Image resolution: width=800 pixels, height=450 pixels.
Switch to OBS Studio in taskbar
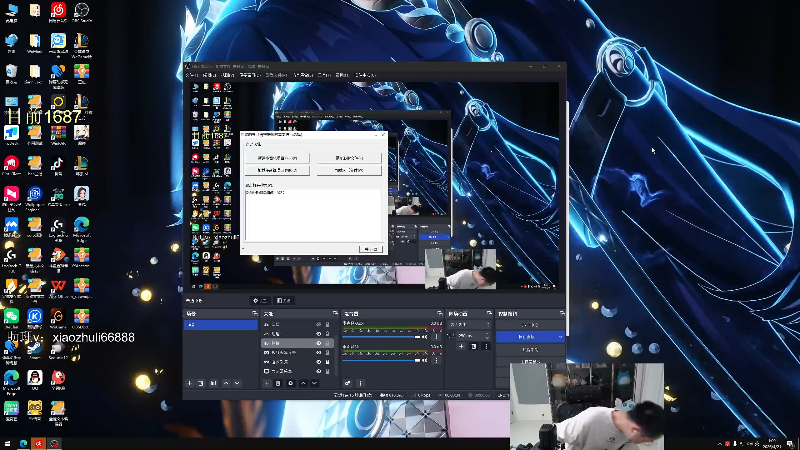[54, 444]
